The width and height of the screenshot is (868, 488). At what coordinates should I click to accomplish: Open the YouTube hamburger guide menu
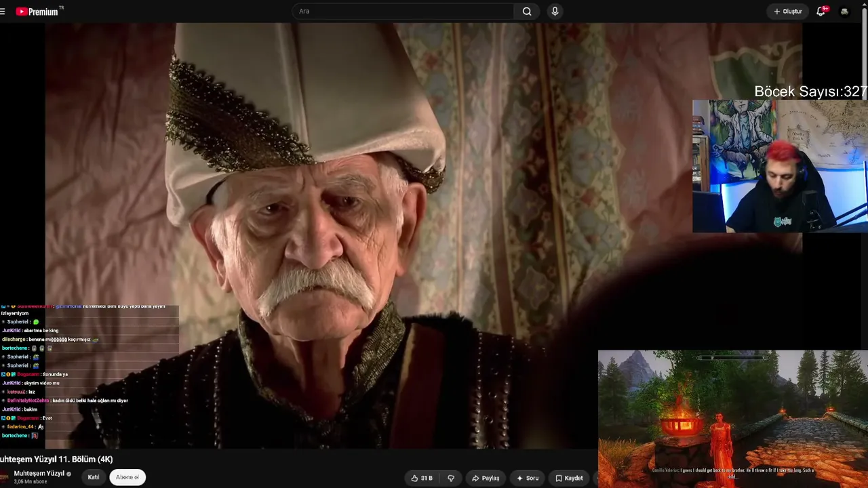(x=2, y=12)
